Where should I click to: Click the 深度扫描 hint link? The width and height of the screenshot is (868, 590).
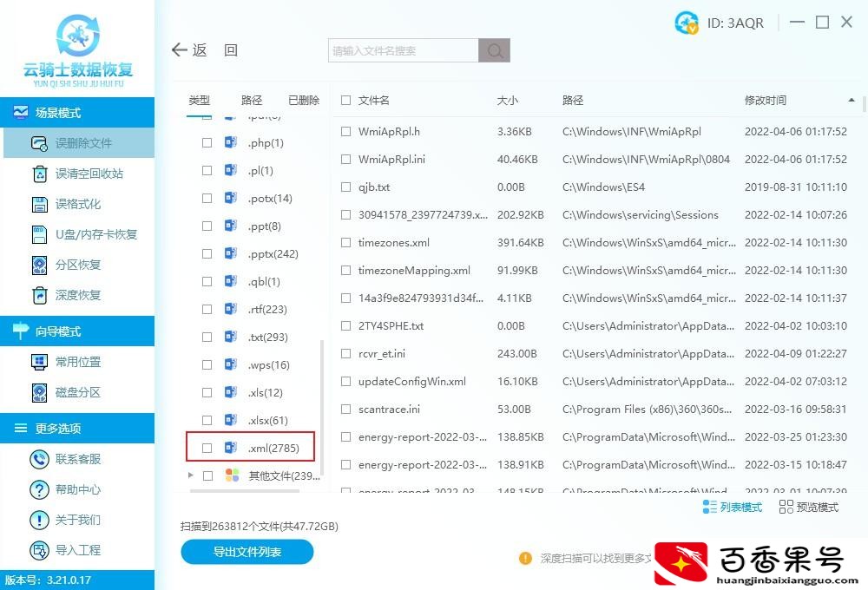click(595, 559)
